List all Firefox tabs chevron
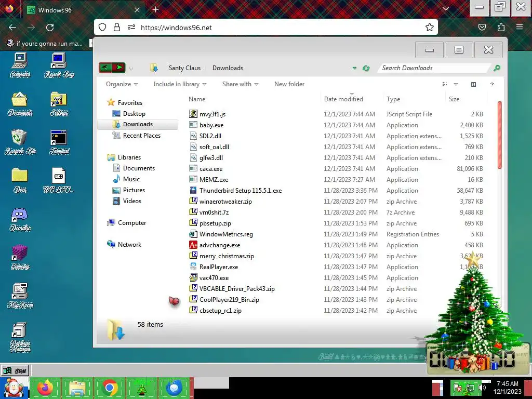 click(445, 9)
